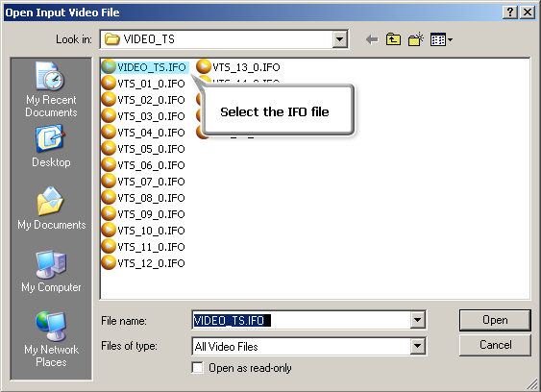This screenshot has height=392, width=541.
Task: Go to Desktop location
Action: click(51, 146)
